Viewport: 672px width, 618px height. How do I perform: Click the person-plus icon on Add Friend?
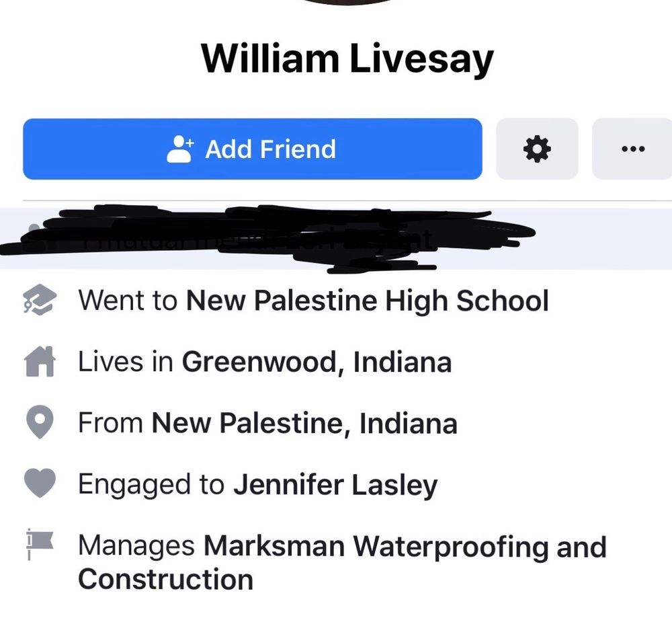(x=179, y=149)
